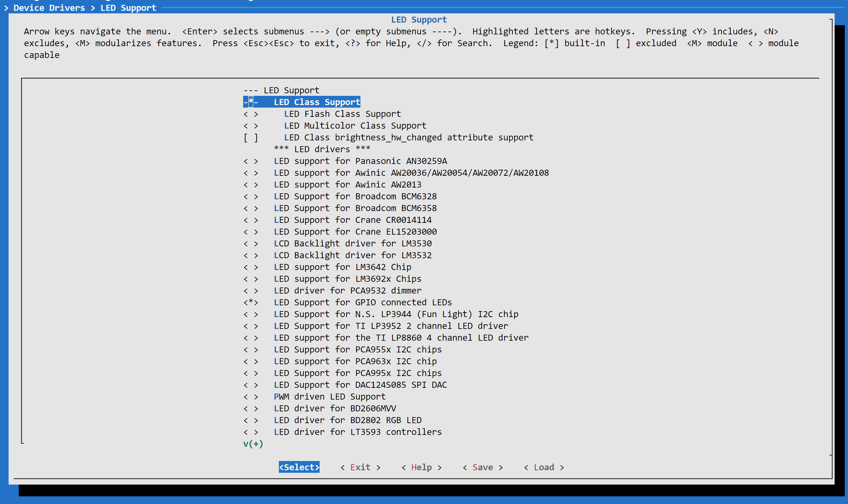Click Device Drivers in the breadcrumb path
848x504 pixels.
click(49, 8)
